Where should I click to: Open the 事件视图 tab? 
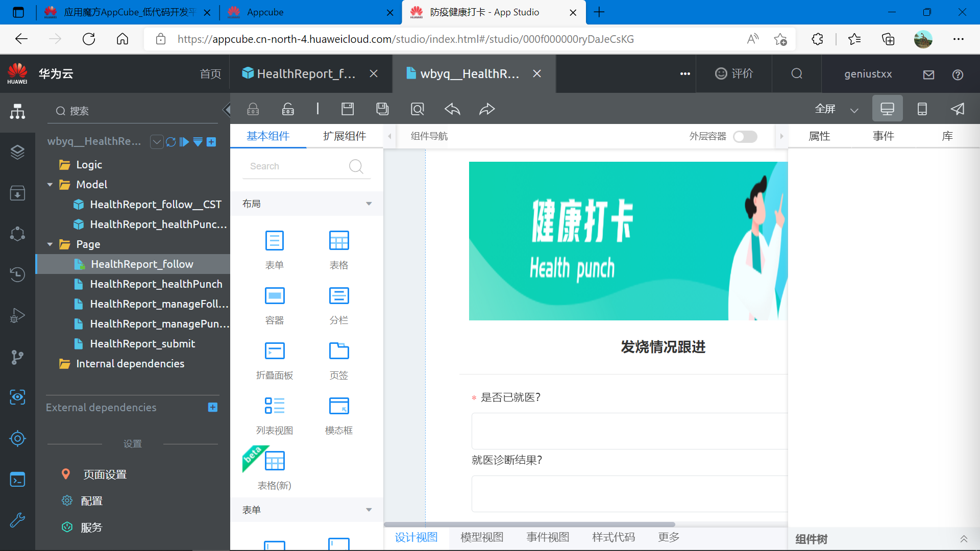pyautogui.click(x=548, y=537)
